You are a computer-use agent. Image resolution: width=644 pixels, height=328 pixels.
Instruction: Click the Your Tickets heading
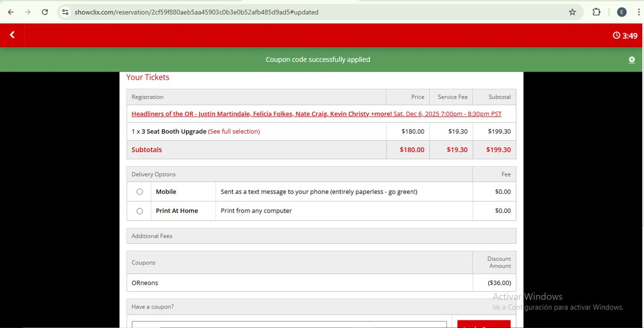pos(148,77)
